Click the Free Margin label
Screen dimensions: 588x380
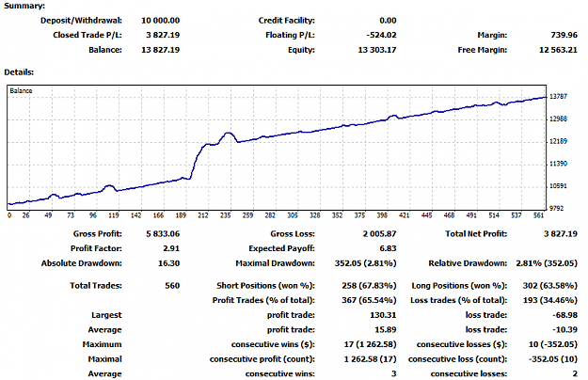coord(483,50)
